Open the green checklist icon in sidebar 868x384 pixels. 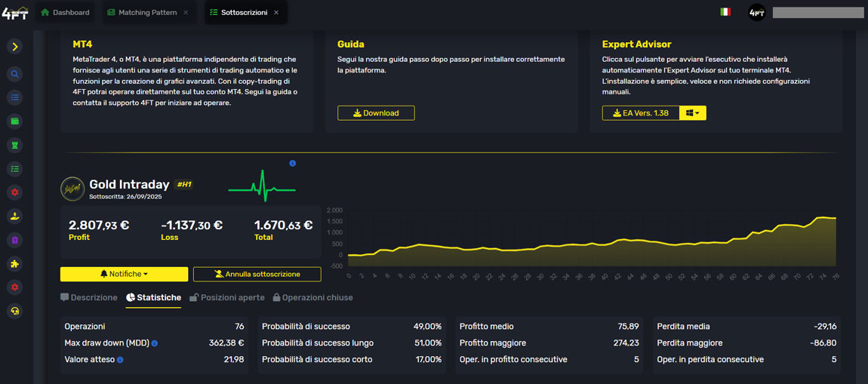(x=15, y=169)
